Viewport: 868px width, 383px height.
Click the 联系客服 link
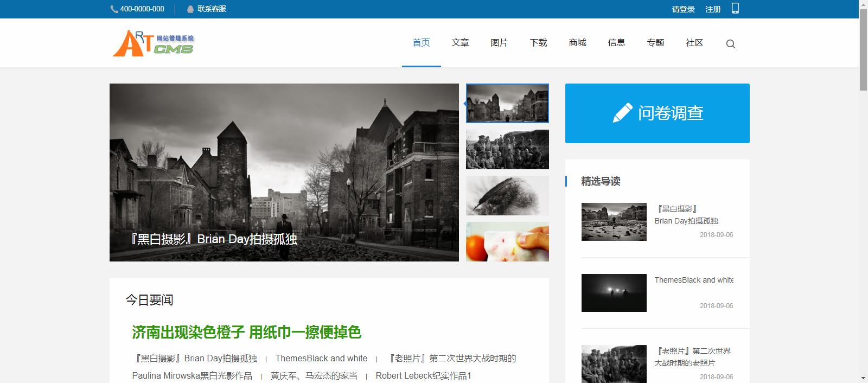tap(212, 9)
